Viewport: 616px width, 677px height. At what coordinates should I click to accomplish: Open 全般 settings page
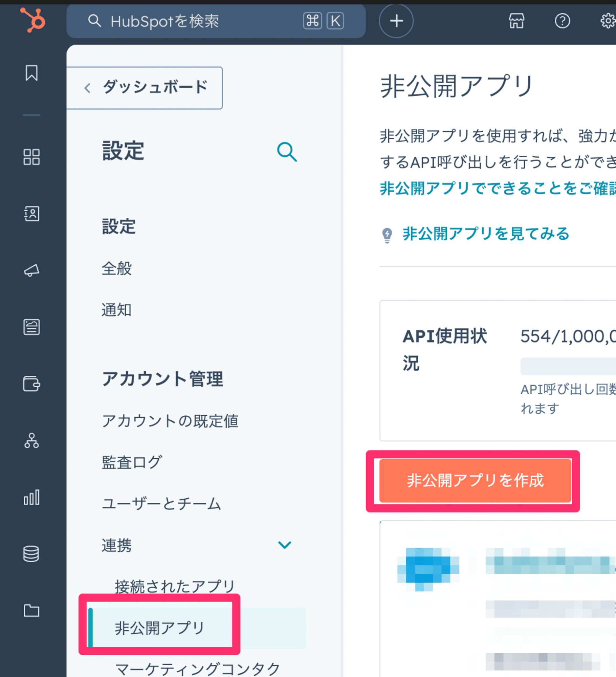tap(117, 268)
